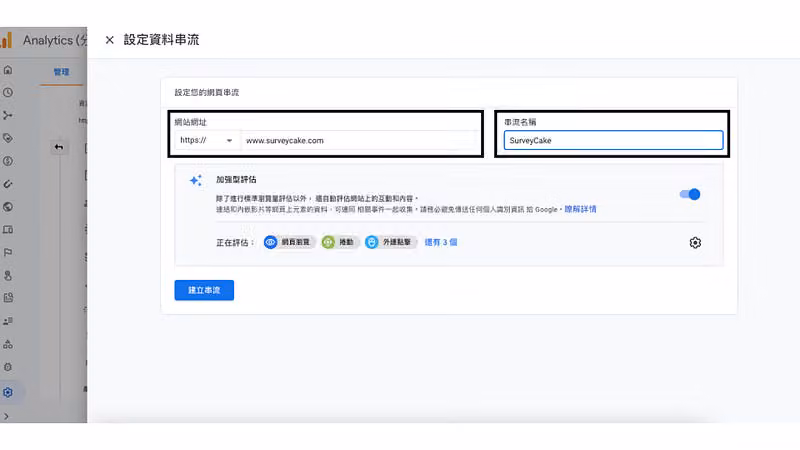Open the Realtime clock icon in sidebar
This screenshot has height=450, width=800.
click(8, 93)
